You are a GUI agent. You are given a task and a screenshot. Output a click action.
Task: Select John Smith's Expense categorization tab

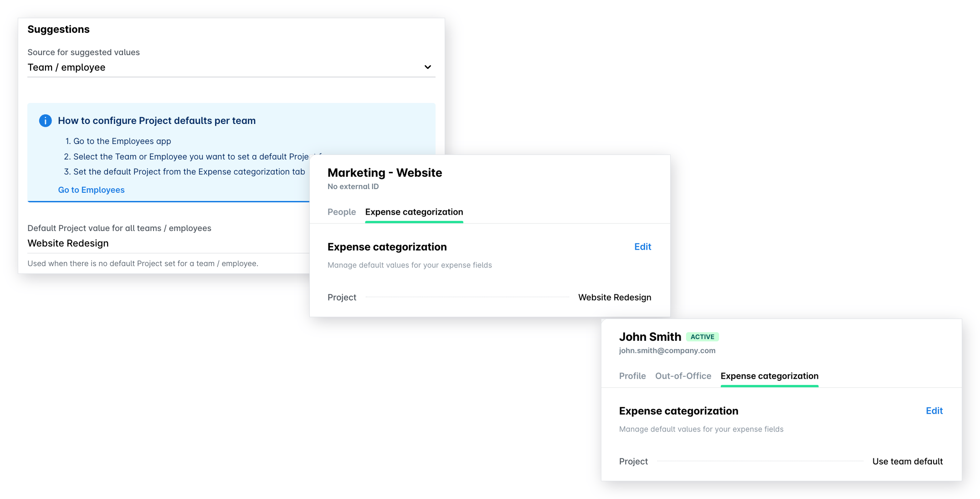[769, 376]
